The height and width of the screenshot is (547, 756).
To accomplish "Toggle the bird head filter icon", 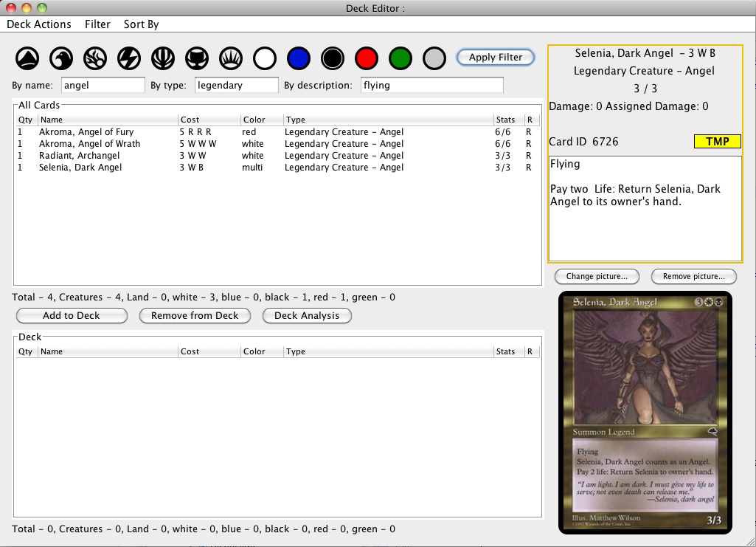I will (x=61, y=58).
